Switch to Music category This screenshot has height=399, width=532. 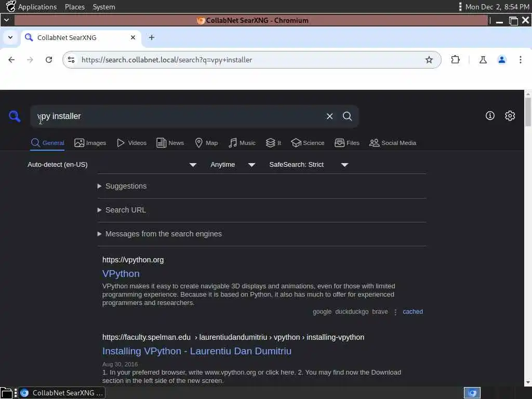[242, 143]
